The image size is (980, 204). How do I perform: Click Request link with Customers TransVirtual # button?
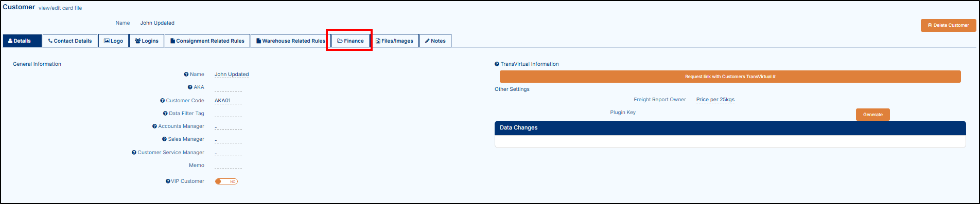tap(730, 77)
